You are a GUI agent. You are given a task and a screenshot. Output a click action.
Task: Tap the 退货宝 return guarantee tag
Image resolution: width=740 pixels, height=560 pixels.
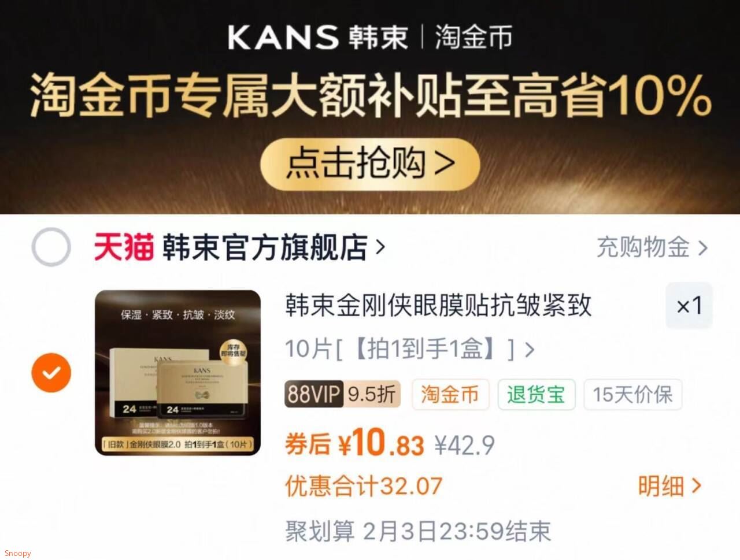coord(536,394)
